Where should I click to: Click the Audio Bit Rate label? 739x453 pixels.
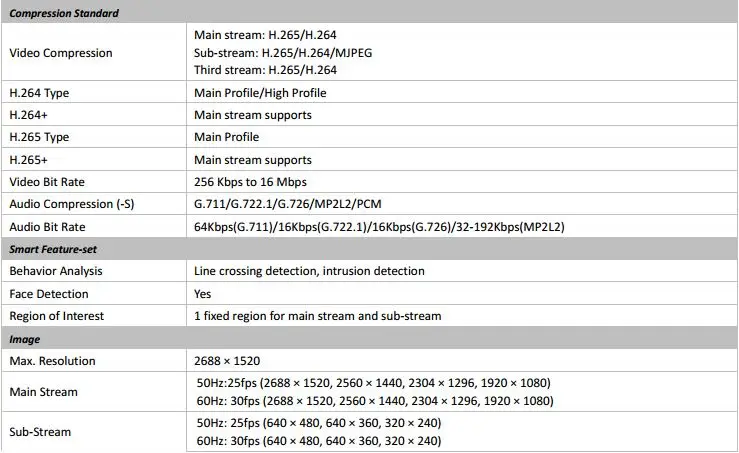pyautogui.click(x=47, y=227)
